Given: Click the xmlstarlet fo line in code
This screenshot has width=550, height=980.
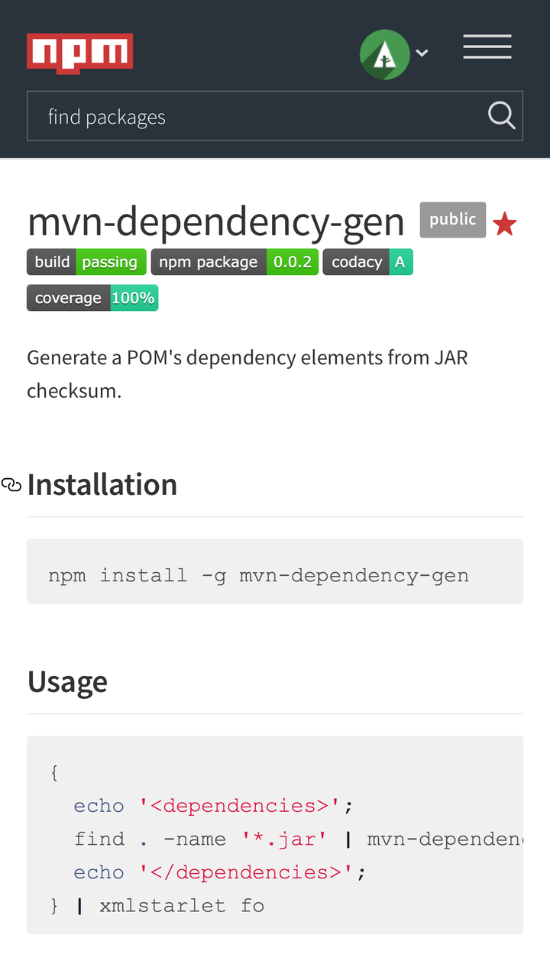Looking at the screenshot, I should [181, 906].
